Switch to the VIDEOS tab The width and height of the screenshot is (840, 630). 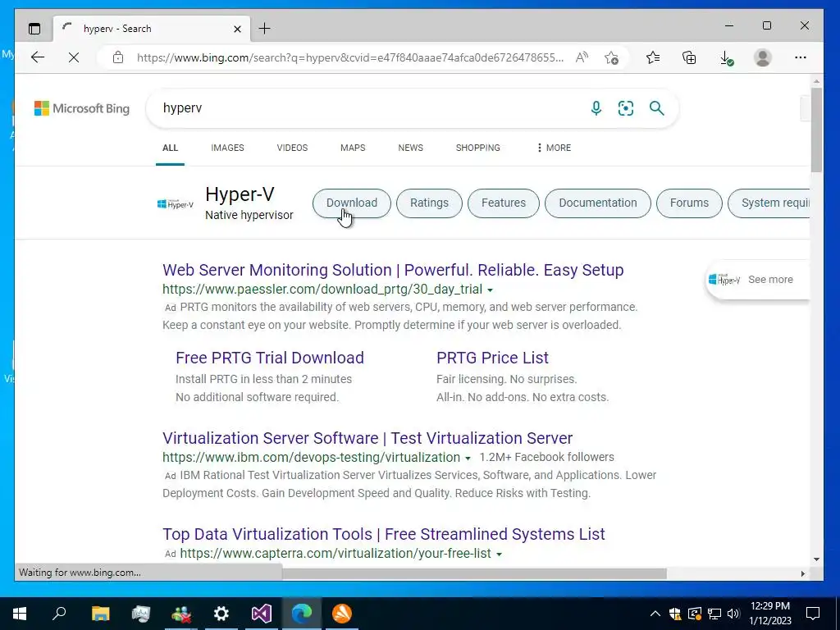click(x=293, y=148)
